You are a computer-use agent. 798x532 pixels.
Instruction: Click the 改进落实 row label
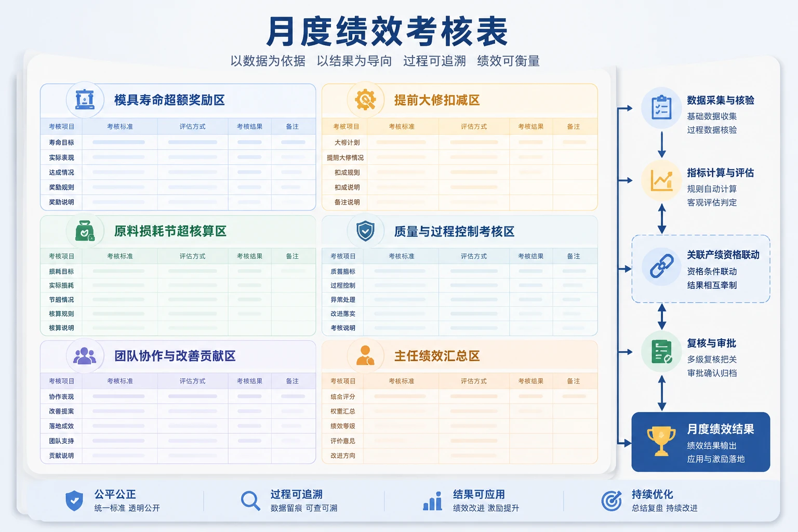tap(343, 314)
